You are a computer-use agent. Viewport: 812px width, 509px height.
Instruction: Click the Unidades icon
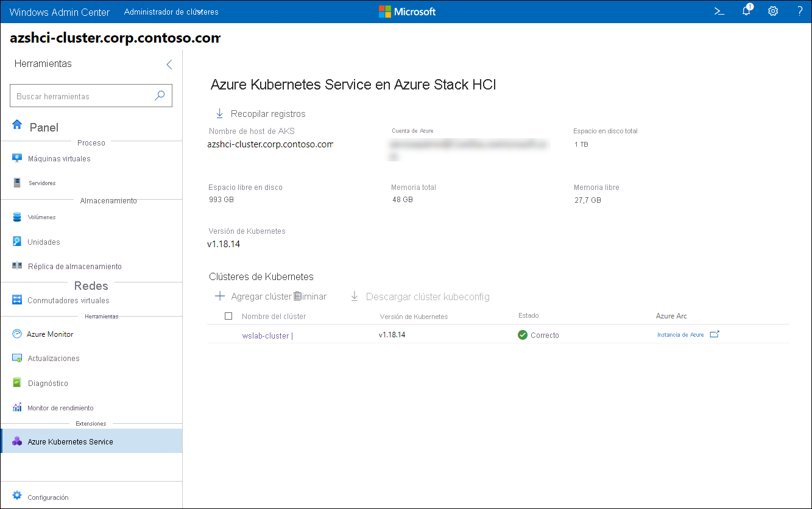[x=17, y=242]
